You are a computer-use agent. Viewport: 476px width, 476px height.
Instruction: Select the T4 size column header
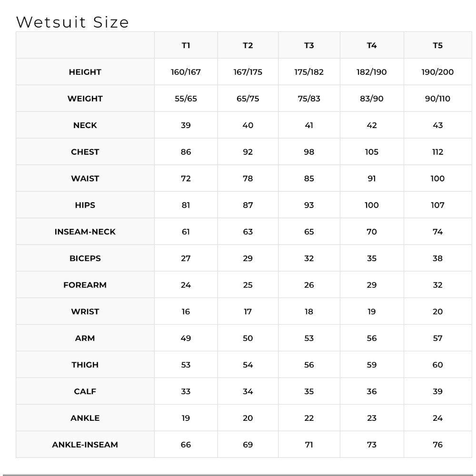372,46
